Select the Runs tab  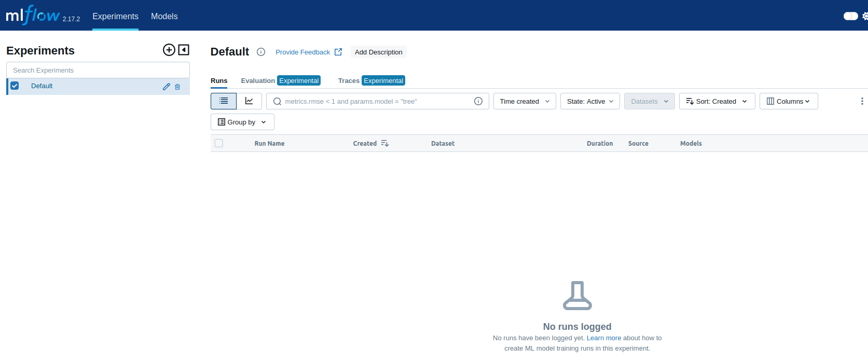(219, 80)
